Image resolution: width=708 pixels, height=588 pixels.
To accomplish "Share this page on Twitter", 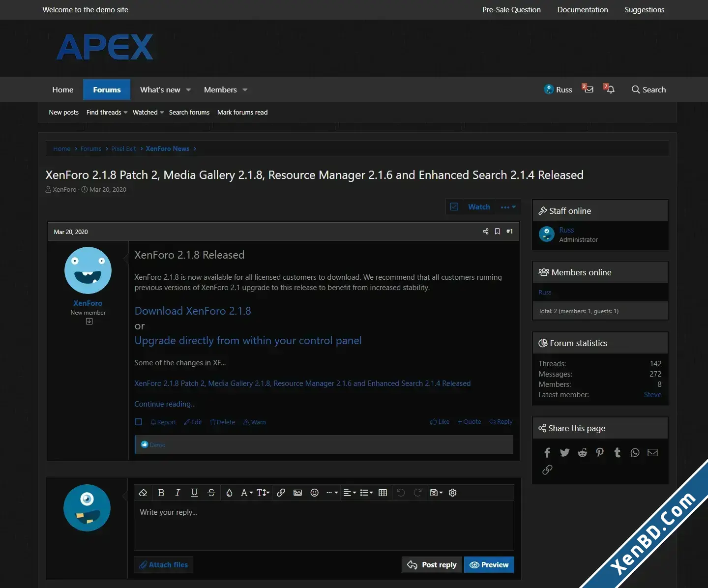I will pyautogui.click(x=564, y=452).
